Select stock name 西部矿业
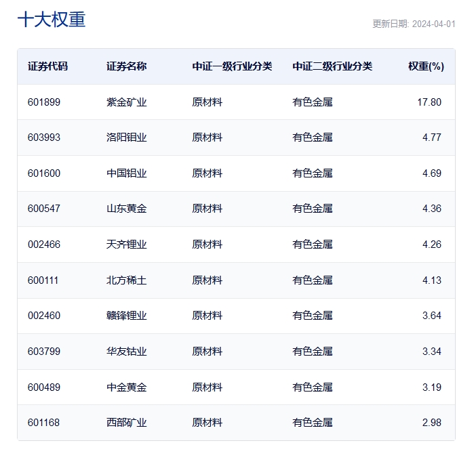The width and height of the screenshot is (476, 464). 127,423
